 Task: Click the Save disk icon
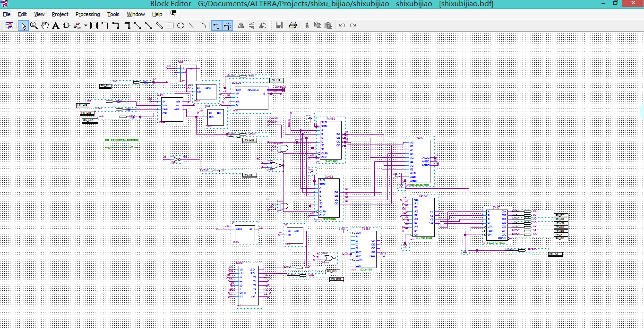click(279, 25)
